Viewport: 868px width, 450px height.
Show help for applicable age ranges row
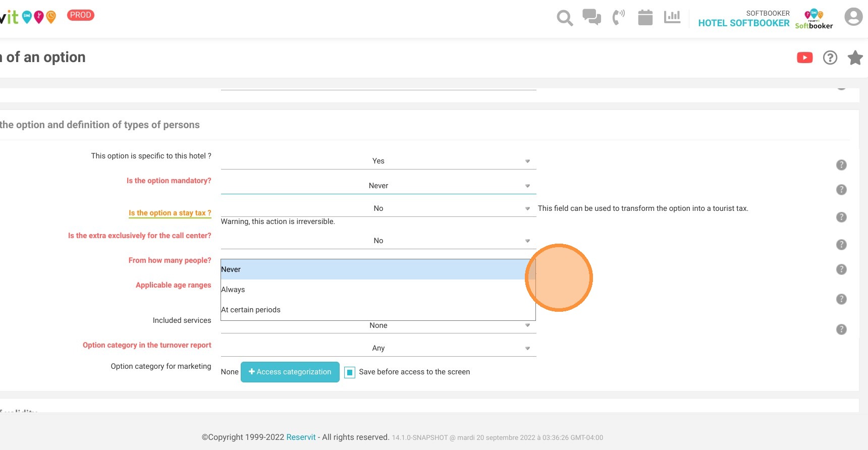[x=841, y=299]
